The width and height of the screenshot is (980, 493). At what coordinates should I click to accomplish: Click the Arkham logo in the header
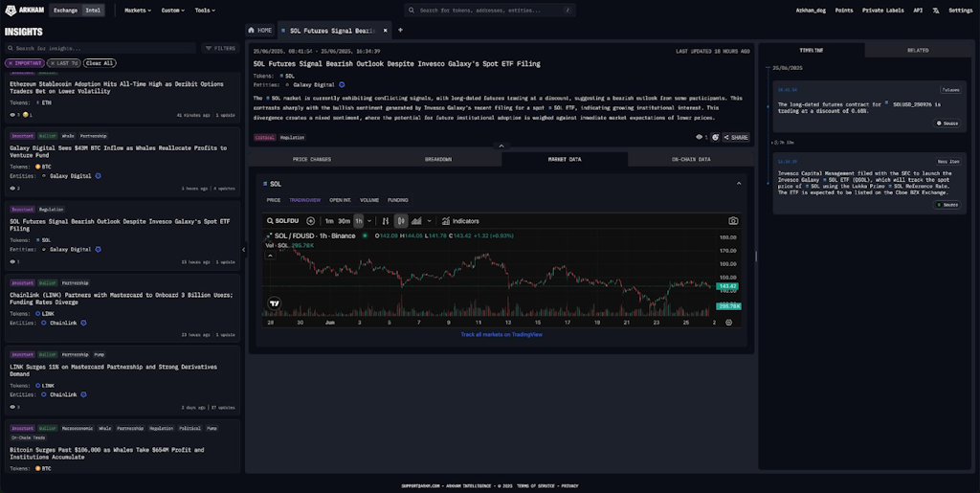[24, 10]
